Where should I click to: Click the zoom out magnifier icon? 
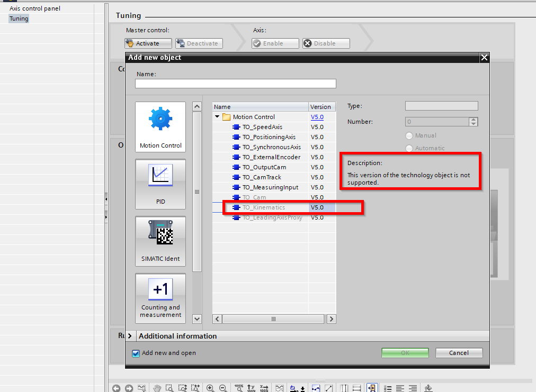pyautogui.click(x=223, y=388)
